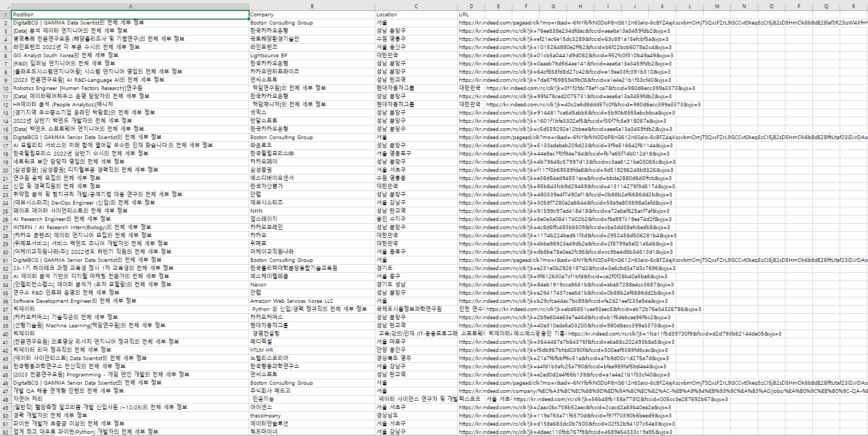Select the '서울 용산구' location cell
868x436 pixels.
pos(416,47)
